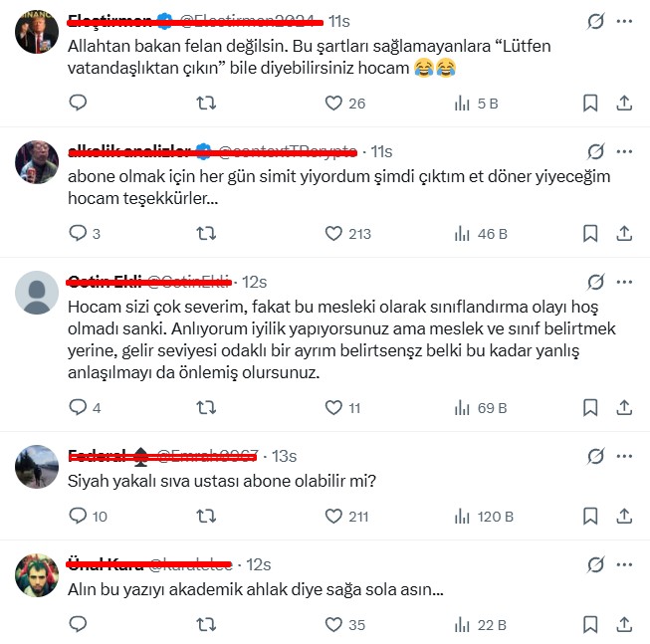Expand more options for the 'akademik ahlak' tweet
This screenshot has width=650, height=644.
pyautogui.click(x=624, y=564)
